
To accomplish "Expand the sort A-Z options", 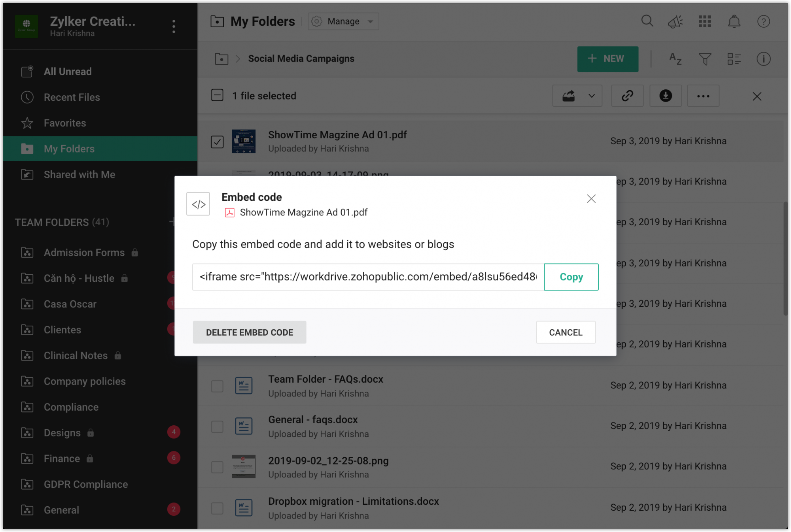I will [x=675, y=59].
